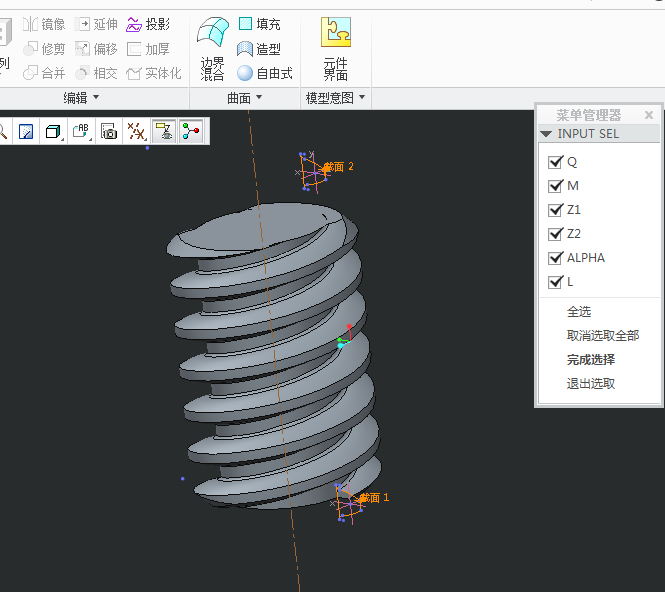665x592 pixels.
Task: Select the Fill (填充) tool
Action: pos(259,24)
